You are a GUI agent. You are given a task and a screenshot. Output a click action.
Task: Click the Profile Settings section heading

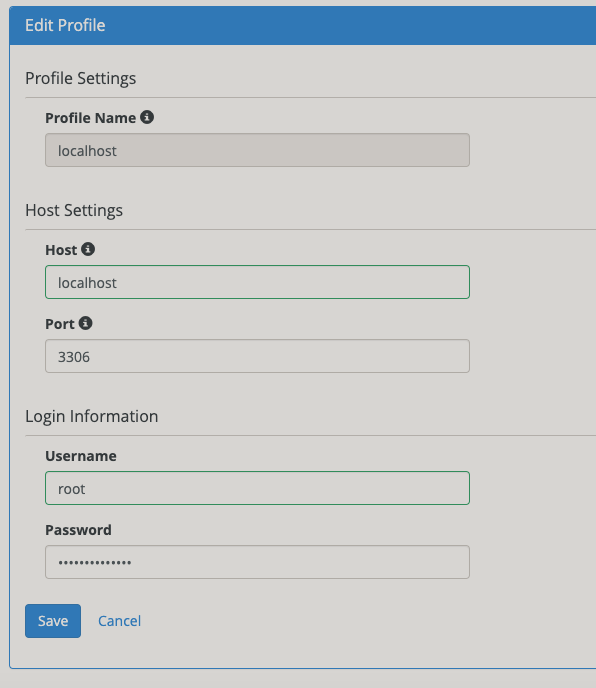80,79
